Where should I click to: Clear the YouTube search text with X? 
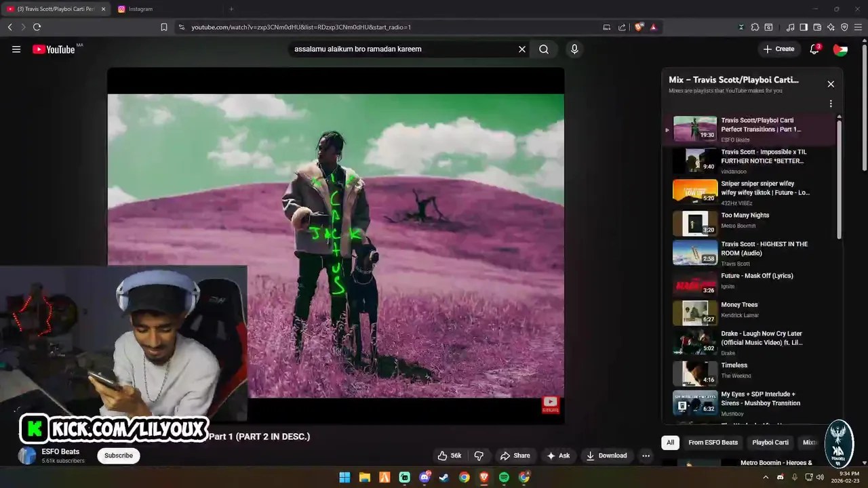(x=522, y=49)
